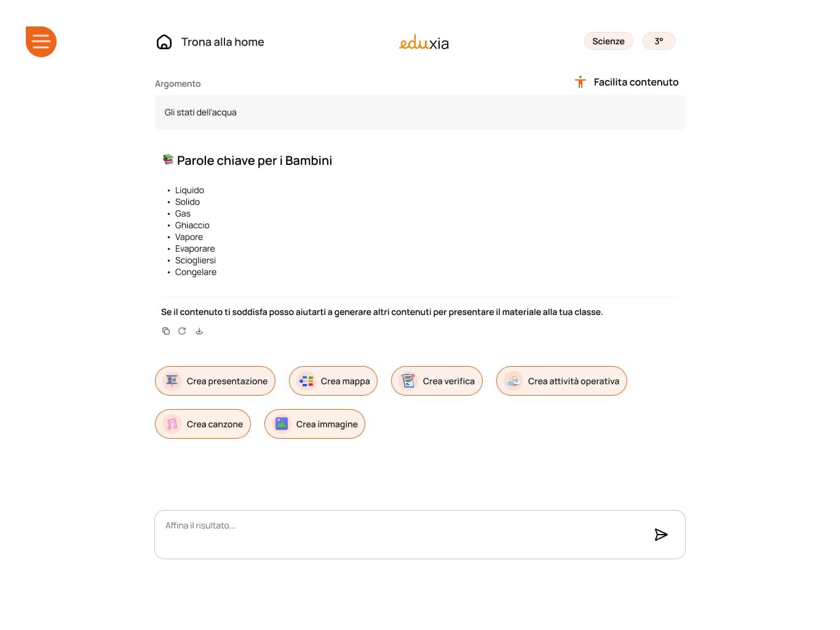Click Crea presentazione button
Viewport: 840px width, 630px height.
tap(215, 381)
